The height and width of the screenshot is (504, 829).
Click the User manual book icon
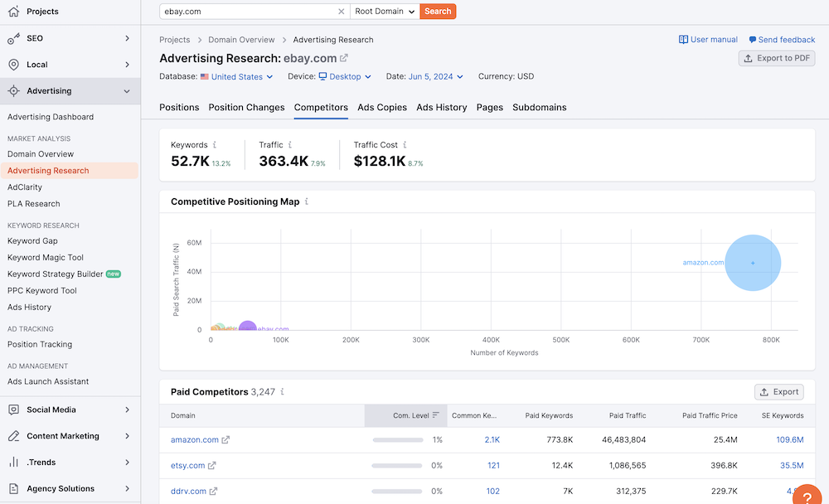(x=683, y=40)
